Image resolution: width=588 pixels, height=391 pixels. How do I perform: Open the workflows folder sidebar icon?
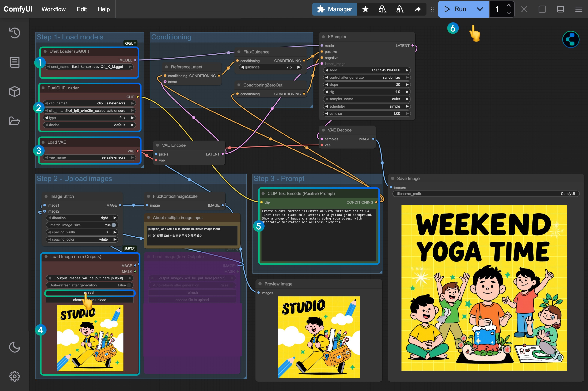(14, 121)
